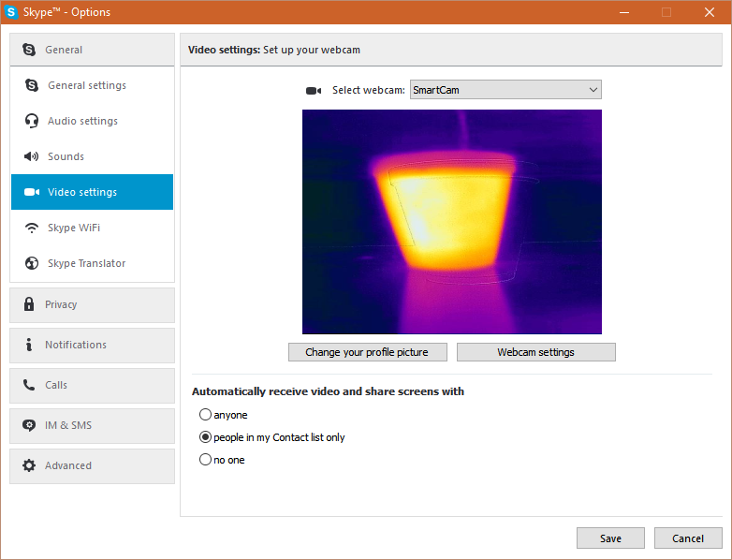
Task: Click the gear icon beside Advanced
Action: point(29,465)
